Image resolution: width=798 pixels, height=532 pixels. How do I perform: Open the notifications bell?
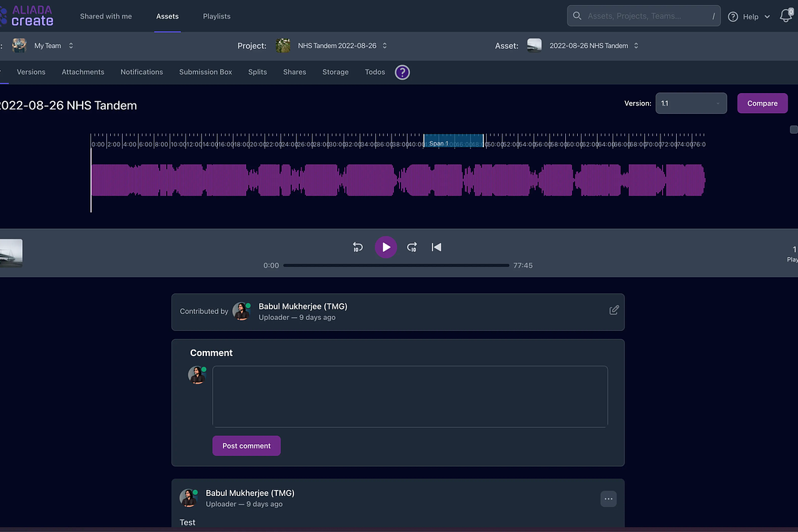[x=785, y=16]
